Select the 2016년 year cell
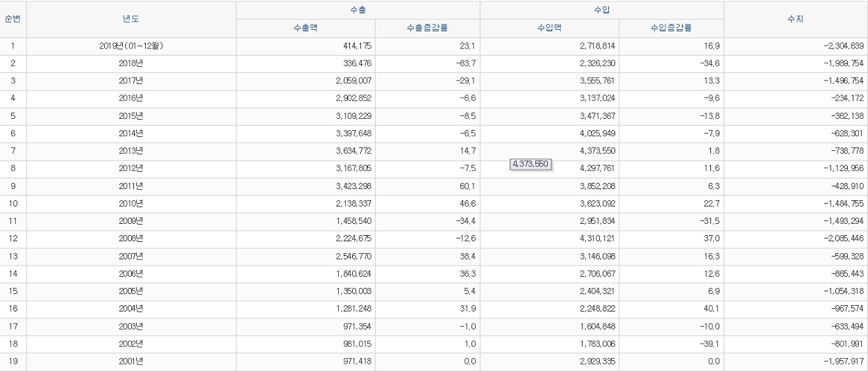The width and height of the screenshot is (868, 372). click(x=131, y=99)
